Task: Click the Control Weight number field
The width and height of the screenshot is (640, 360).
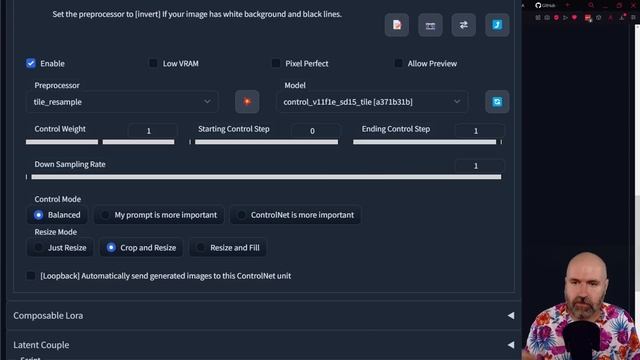Action: [x=153, y=131]
